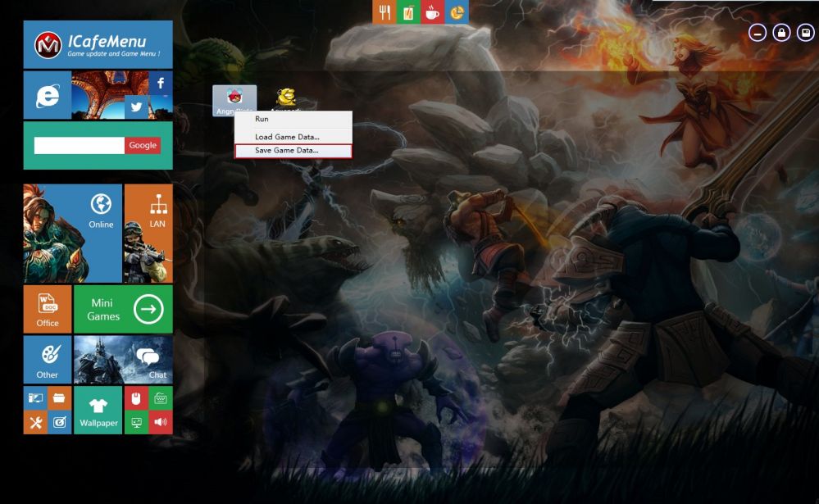Open the Office category tile
The width and height of the screenshot is (819, 504).
(48, 309)
